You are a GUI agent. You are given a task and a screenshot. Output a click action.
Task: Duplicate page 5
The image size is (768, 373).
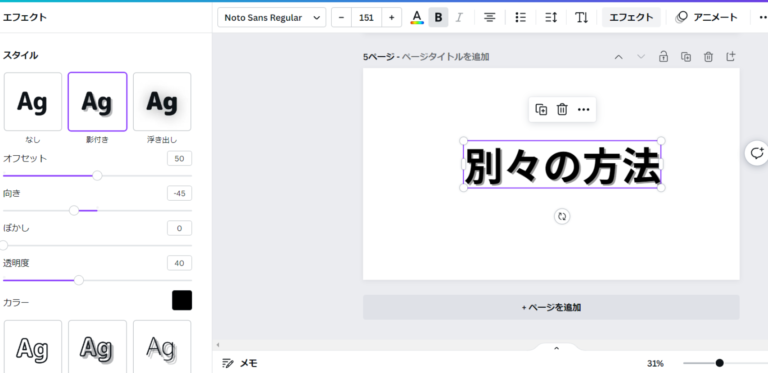point(686,57)
